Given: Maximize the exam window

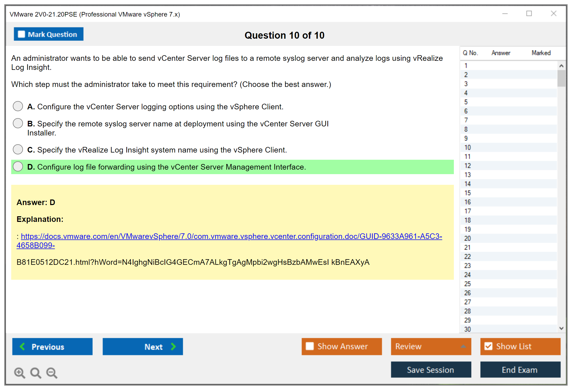Looking at the screenshot, I should 529,14.
